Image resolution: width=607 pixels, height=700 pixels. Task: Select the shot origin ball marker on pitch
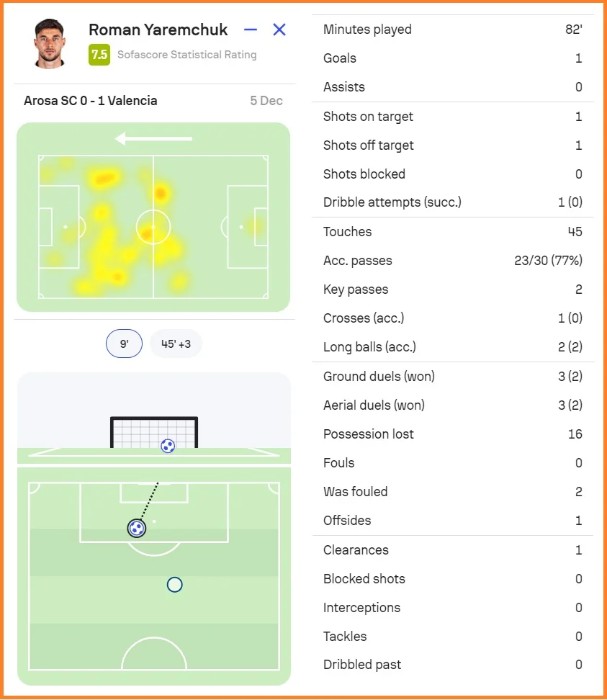coord(136,529)
